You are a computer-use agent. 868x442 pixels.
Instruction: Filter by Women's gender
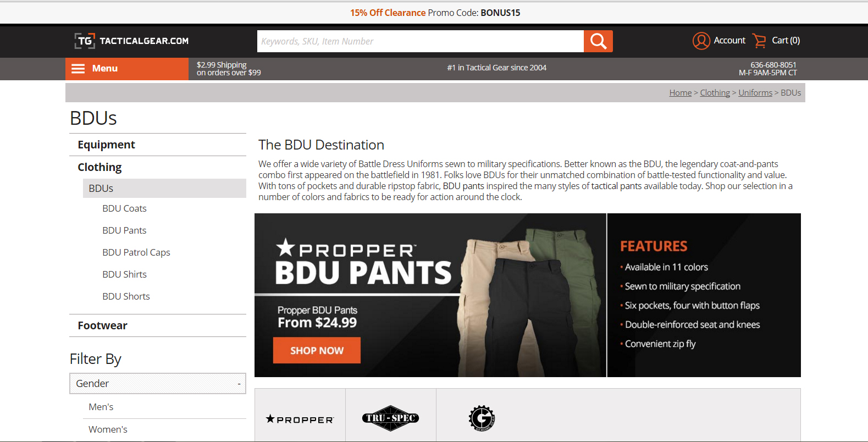(108, 429)
